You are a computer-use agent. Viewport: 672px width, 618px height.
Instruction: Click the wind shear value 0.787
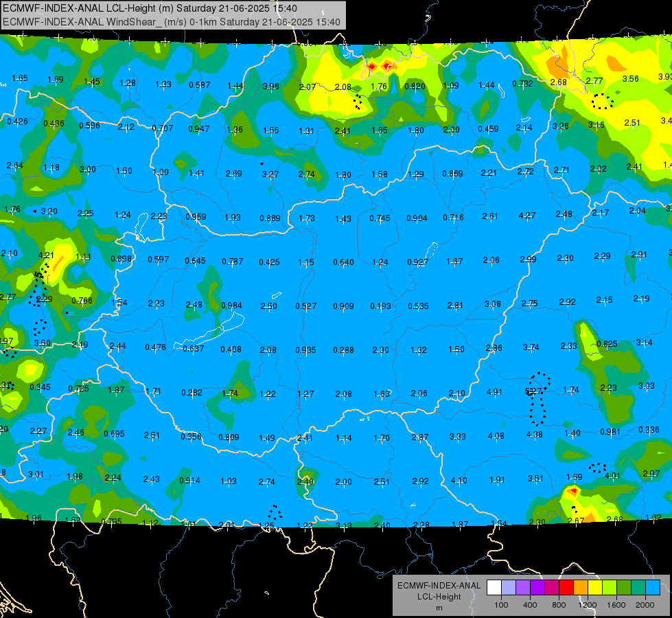click(x=232, y=262)
